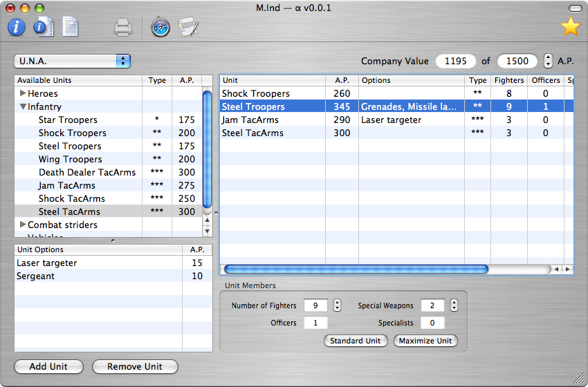Screen dimensions: 588x387
Task: Click the Officers number field
Action: (315, 323)
